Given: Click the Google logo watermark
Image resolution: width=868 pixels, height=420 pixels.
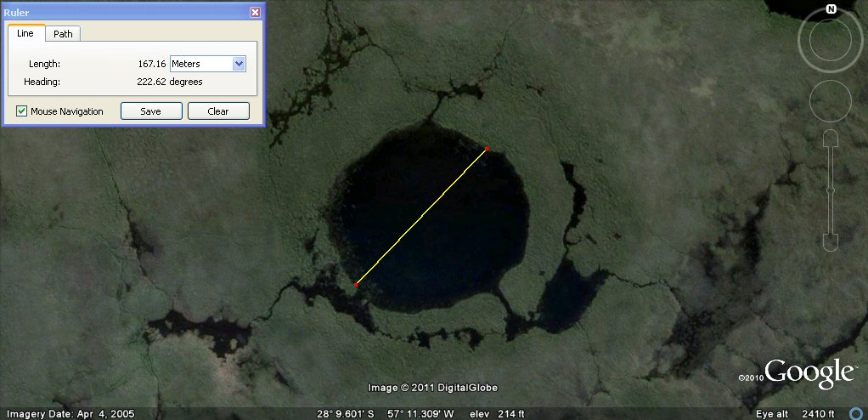Looking at the screenshot, I should click(x=809, y=372).
